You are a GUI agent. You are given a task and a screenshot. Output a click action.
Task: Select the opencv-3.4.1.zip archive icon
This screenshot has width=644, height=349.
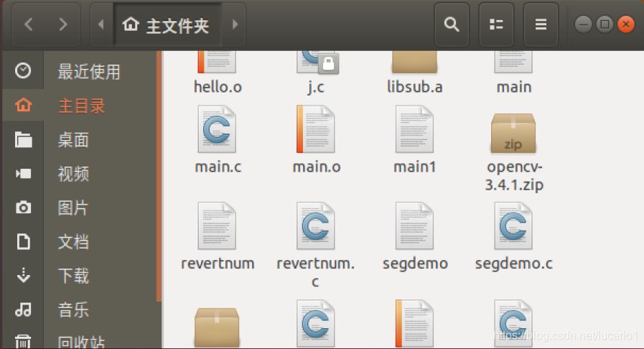tap(513, 134)
